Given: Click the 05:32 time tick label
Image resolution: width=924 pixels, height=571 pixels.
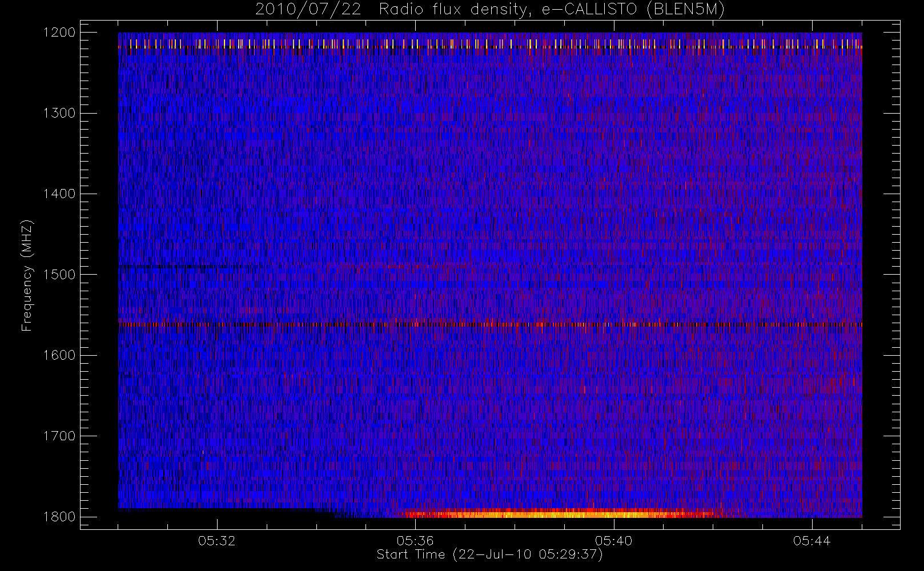Looking at the screenshot, I should (x=217, y=541).
